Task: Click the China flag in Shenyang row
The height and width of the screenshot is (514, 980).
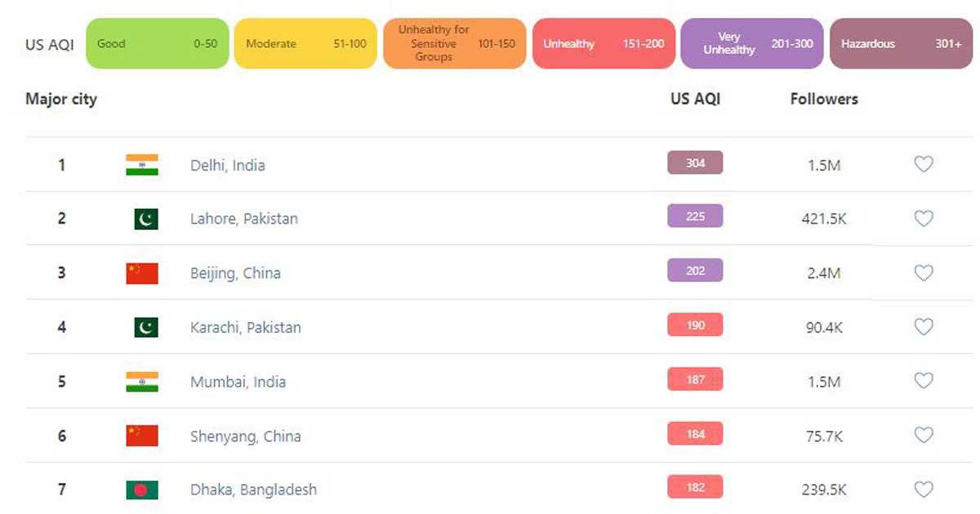Action: 142,436
